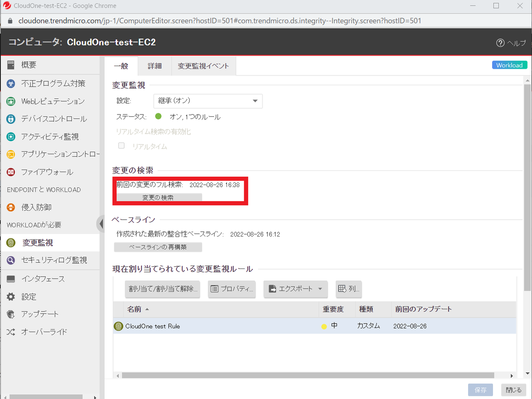Click the 侵入防御 icon
The width and height of the screenshot is (532, 399).
tap(11, 207)
